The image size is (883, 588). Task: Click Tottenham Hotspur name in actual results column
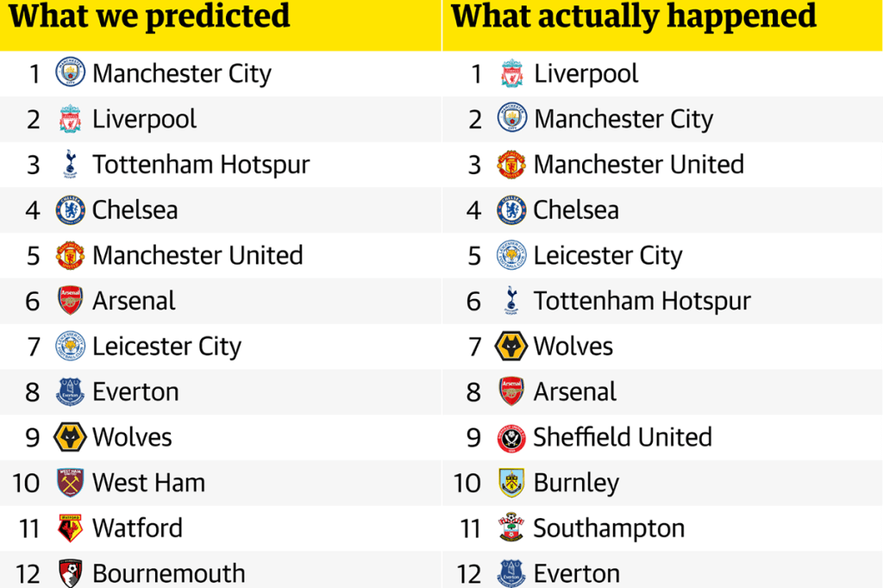[x=642, y=301]
